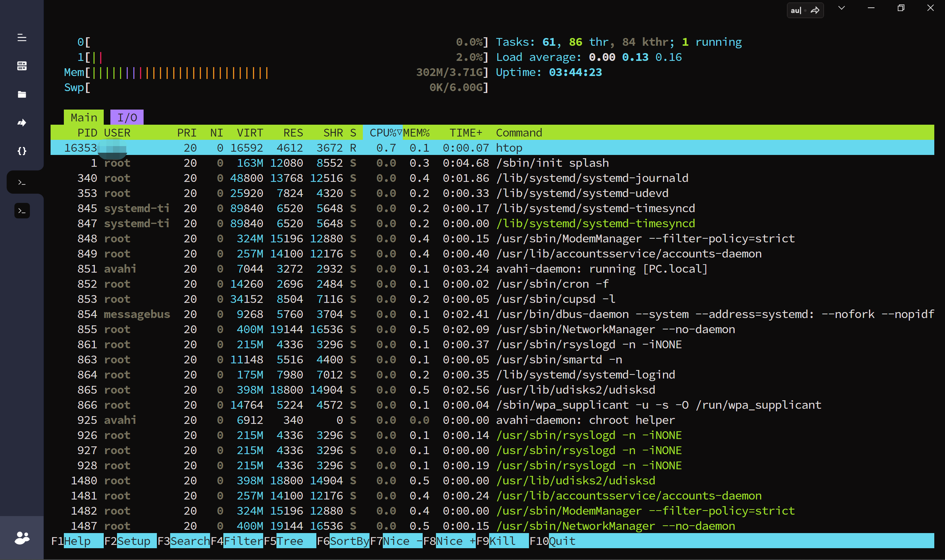Toggle the CPU% sort order header
The width and height of the screenshot is (945, 560).
click(383, 132)
